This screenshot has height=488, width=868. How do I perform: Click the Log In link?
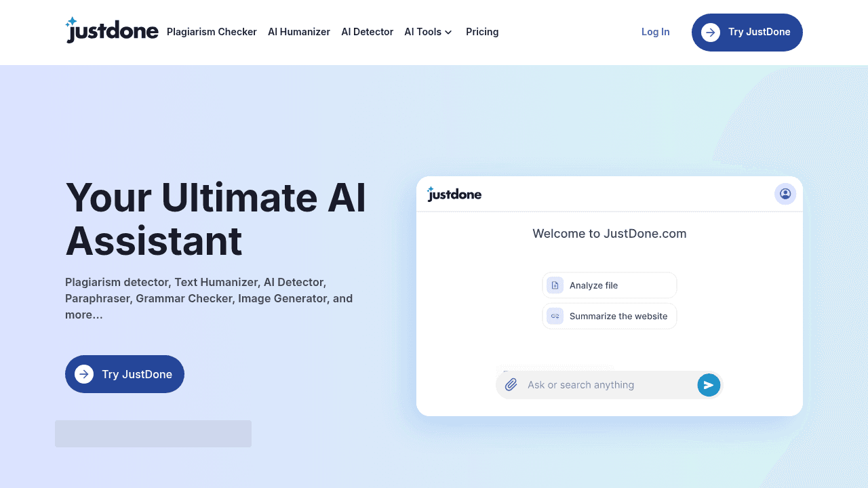(655, 32)
